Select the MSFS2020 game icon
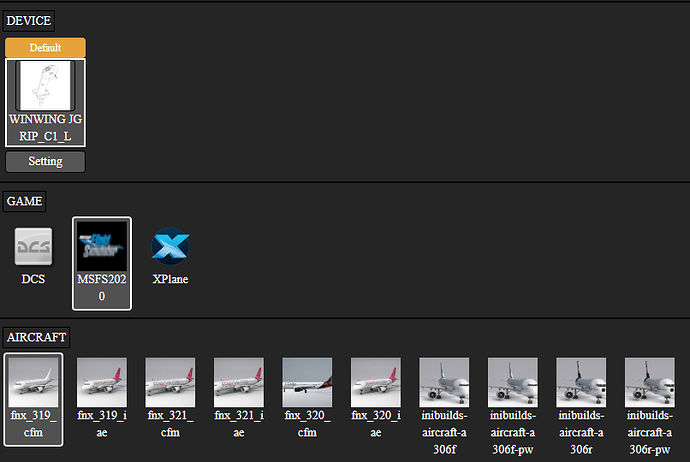 102,246
